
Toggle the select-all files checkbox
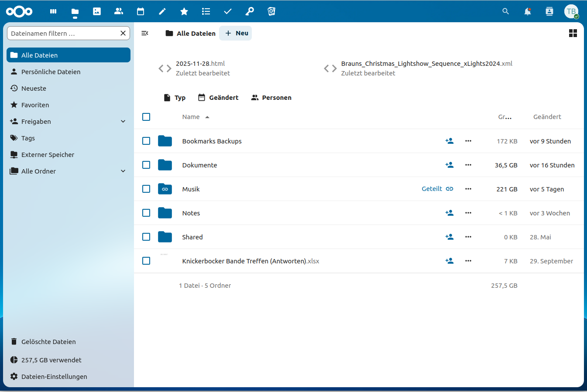pyautogui.click(x=146, y=117)
